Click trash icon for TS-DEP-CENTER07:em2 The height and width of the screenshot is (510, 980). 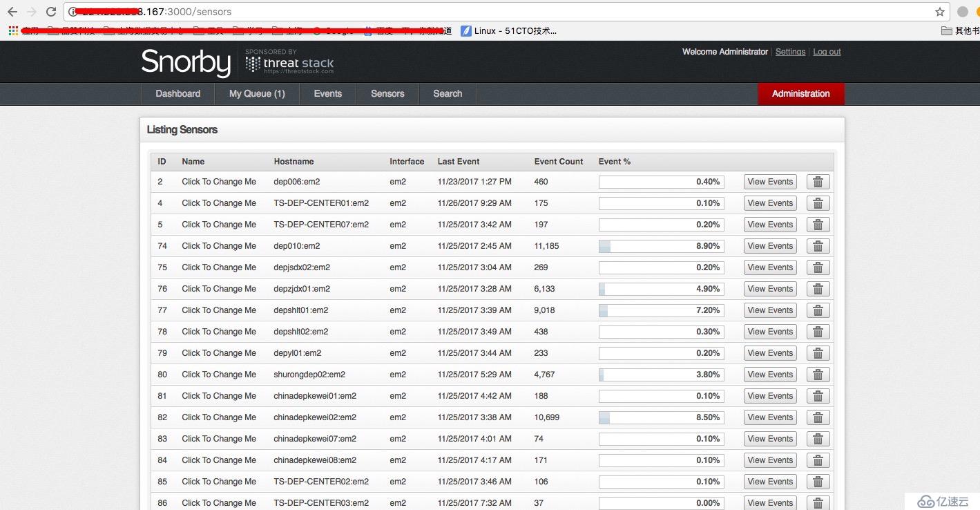[818, 225]
